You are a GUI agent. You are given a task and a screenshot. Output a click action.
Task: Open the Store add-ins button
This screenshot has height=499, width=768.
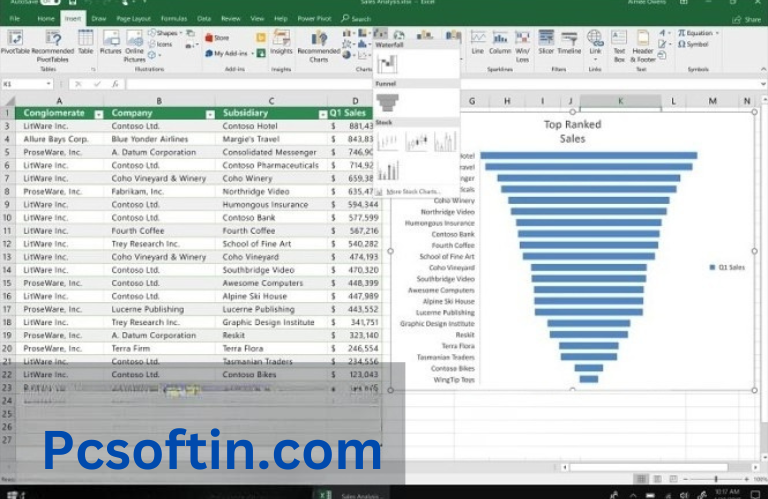click(217, 38)
